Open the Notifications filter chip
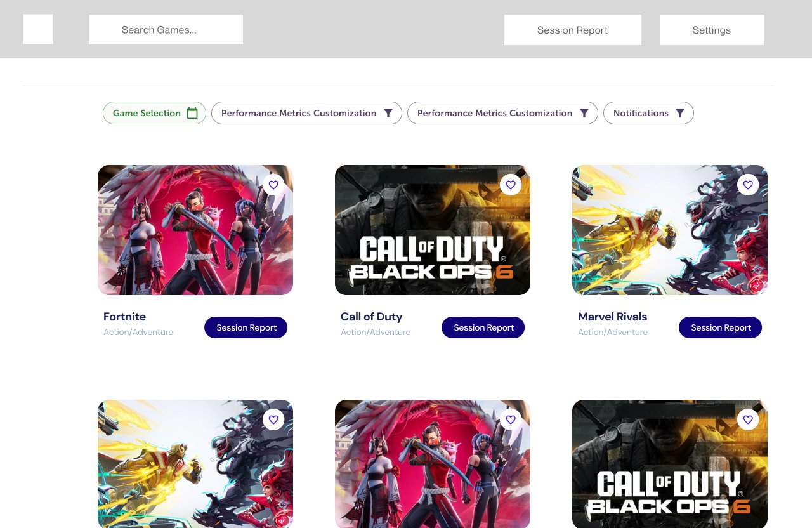This screenshot has width=812, height=528. [x=648, y=113]
